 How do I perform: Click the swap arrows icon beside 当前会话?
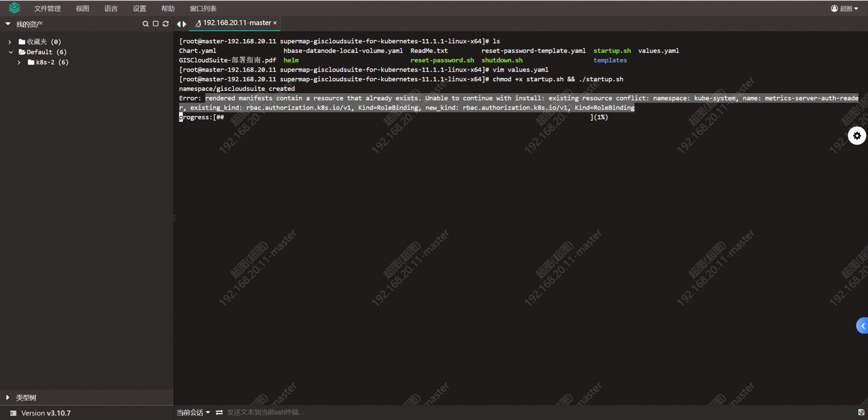tap(219, 413)
